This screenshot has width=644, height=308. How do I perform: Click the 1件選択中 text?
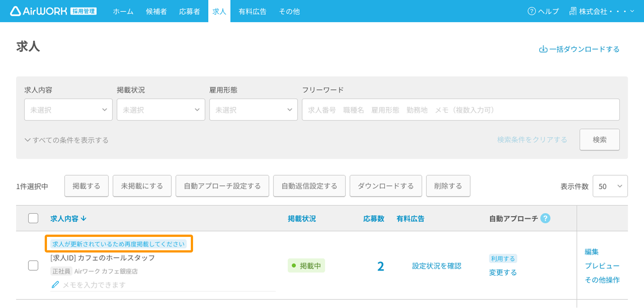[32, 186]
